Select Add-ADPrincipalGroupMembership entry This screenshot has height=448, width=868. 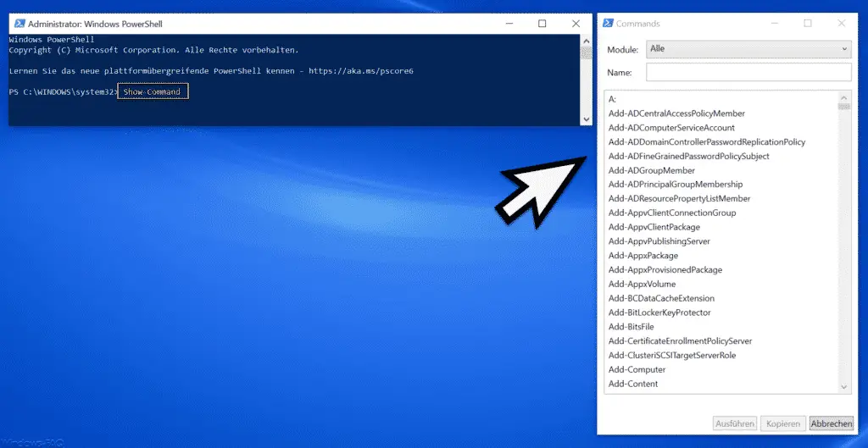(x=676, y=184)
